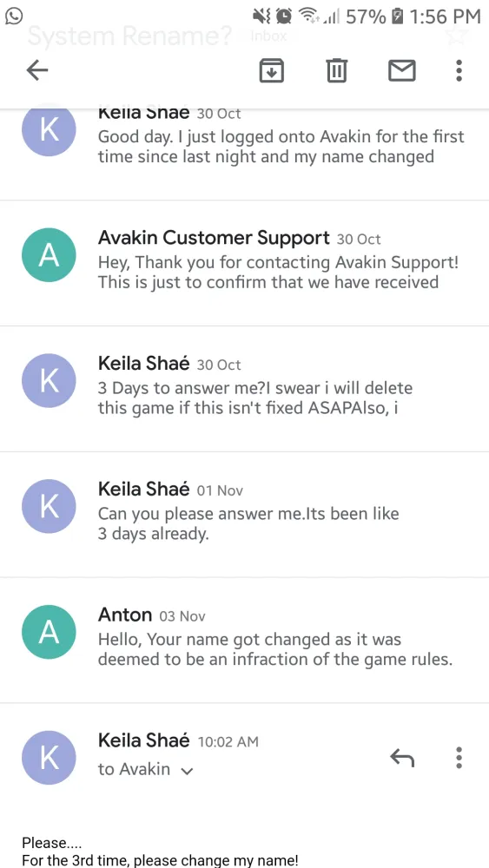Reply to Keila Shaé's 10:02 AM message

coord(402,757)
